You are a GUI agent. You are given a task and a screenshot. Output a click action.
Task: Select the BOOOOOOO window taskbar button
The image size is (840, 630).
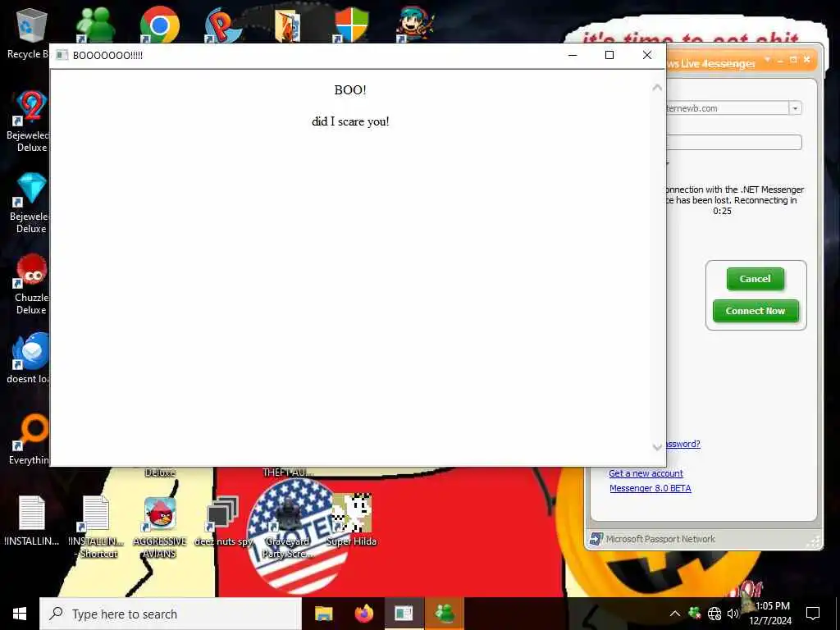[404, 614]
